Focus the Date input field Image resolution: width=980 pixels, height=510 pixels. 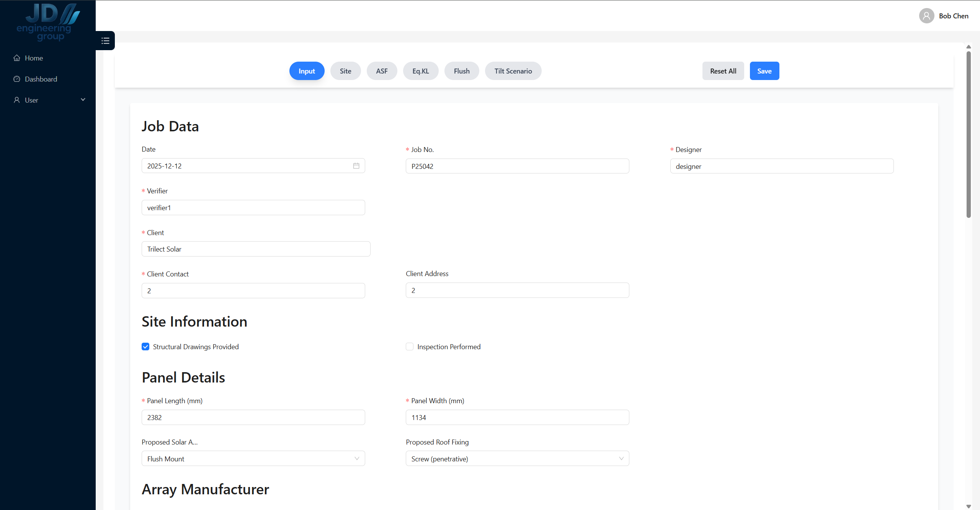[253, 166]
